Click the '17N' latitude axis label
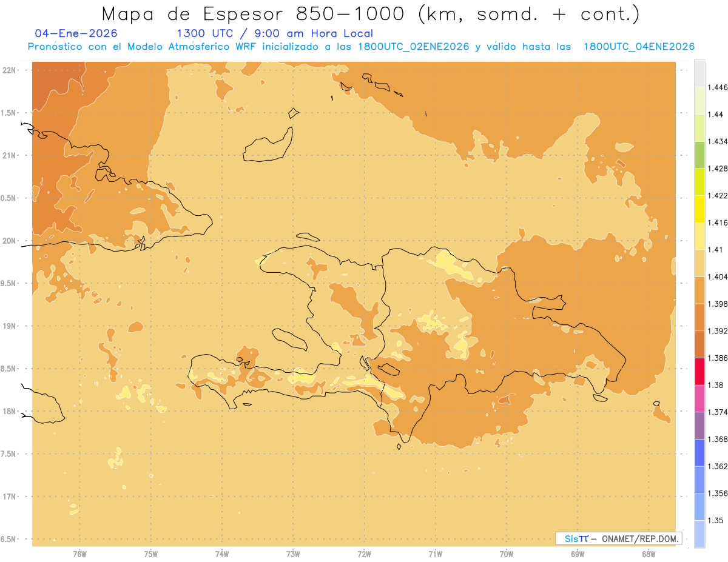The height and width of the screenshot is (562, 728). 9,497
